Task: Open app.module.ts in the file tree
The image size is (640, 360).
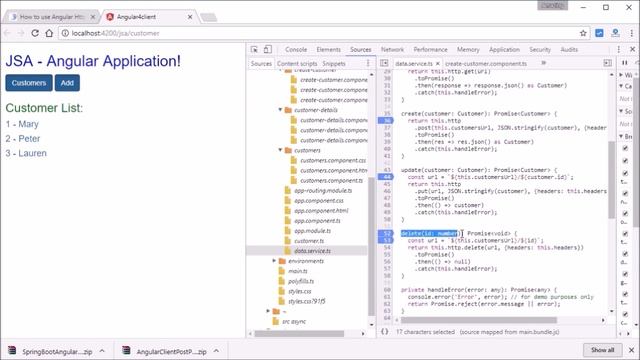Action: point(313,231)
